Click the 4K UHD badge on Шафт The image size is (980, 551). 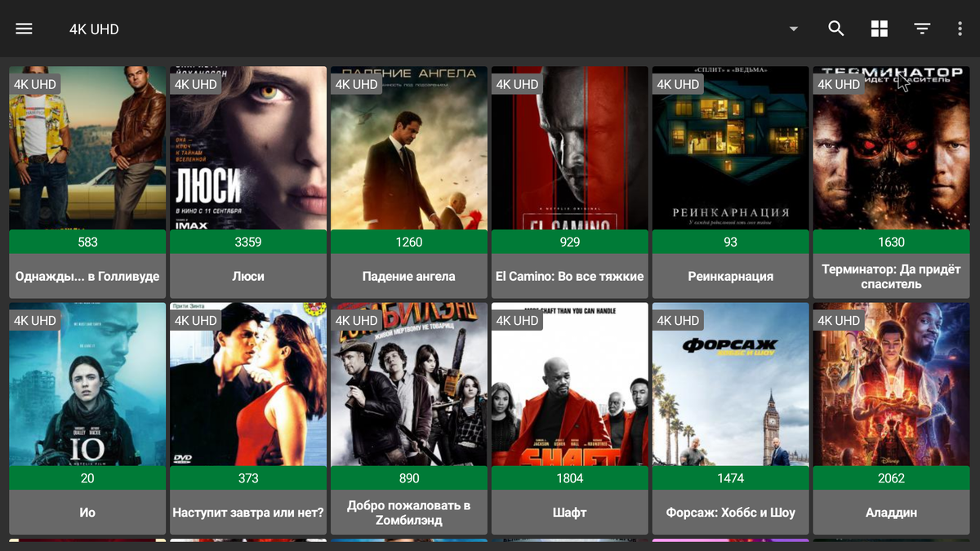click(518, 321)
